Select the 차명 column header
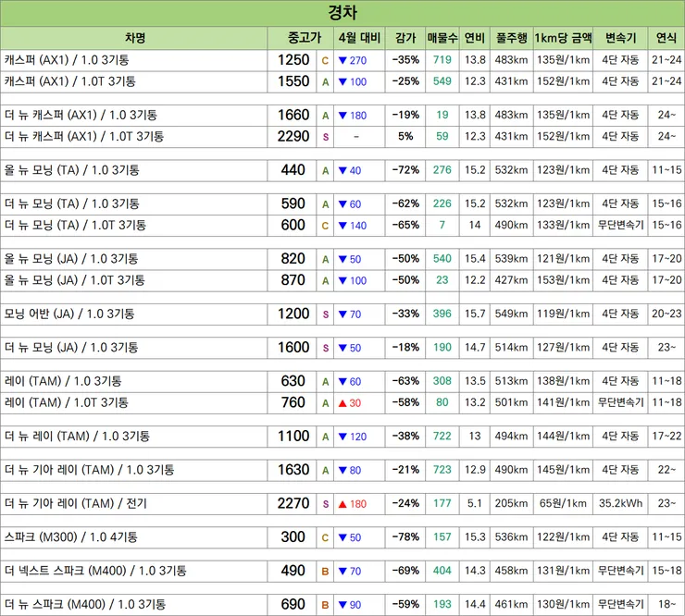The height and width of the screenshot is (616, 685). click(134, 38)
